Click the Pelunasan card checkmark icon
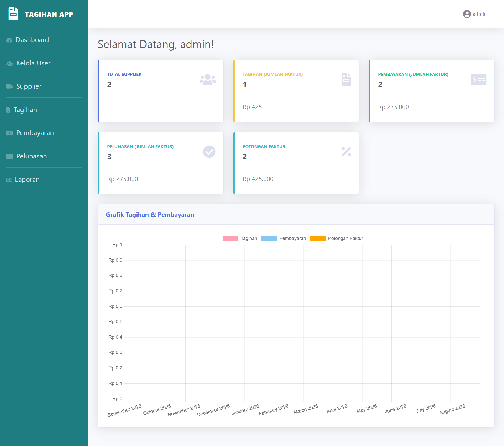The width and height of the screenshot is (504, 447). click(209, 152)
